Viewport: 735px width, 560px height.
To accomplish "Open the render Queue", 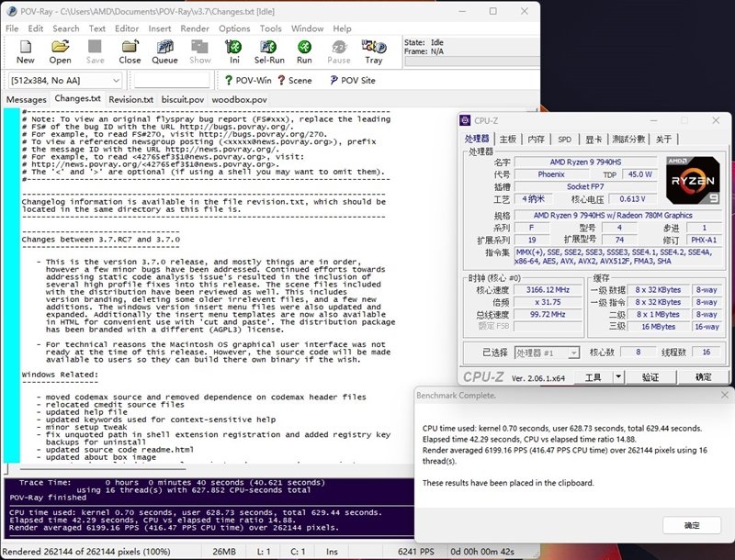I will [164, 50].
